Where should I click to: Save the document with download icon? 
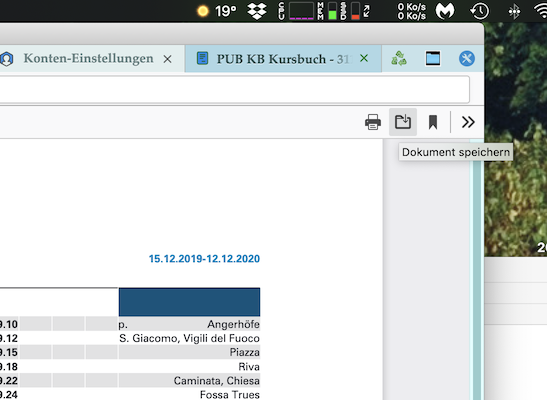pyautogui.click(x=403, y=122)
